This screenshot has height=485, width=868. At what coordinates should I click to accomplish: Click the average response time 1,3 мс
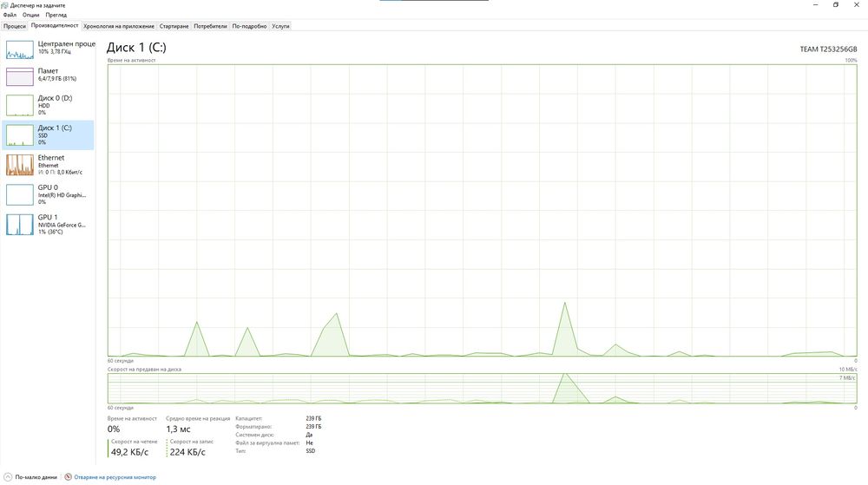[178, 429]
